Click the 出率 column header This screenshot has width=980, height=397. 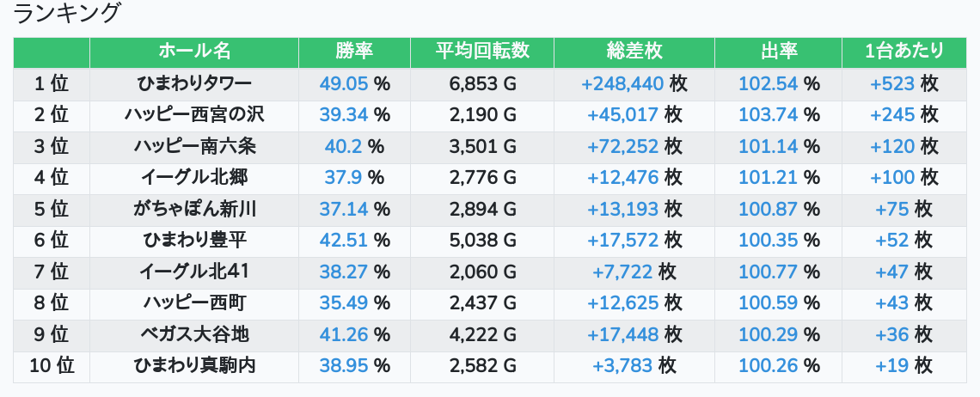(x=778, y=52)
